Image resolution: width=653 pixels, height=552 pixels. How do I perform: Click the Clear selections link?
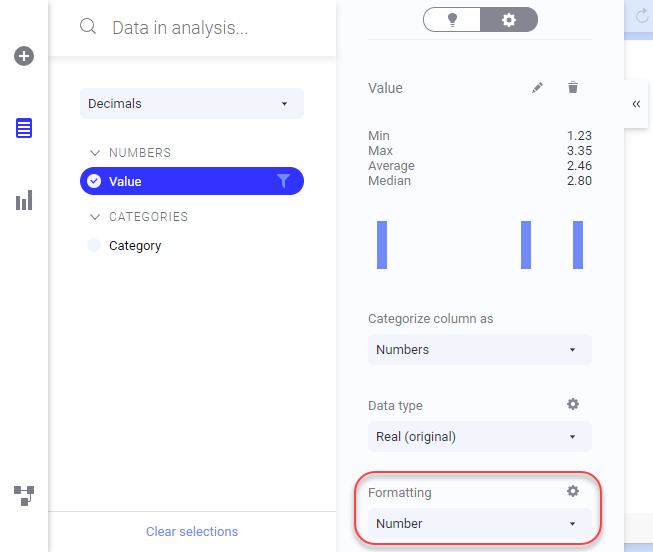click(x=192, y=532)
